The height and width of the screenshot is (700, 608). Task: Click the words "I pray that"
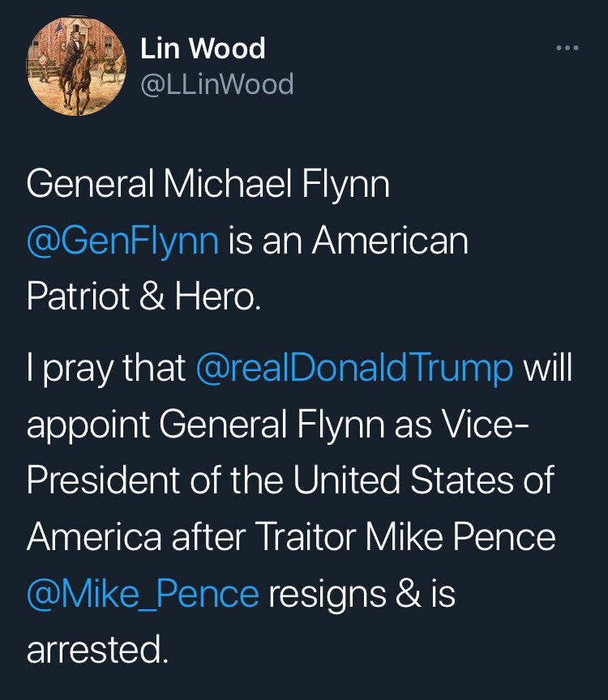tap(106, 369)
